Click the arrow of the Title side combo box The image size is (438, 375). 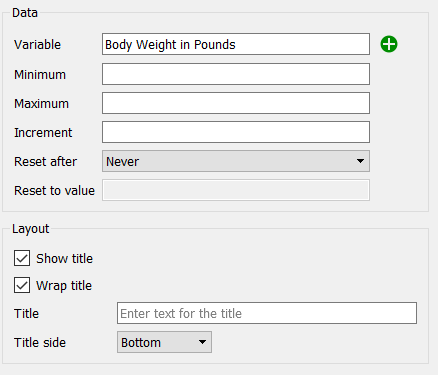202,342
